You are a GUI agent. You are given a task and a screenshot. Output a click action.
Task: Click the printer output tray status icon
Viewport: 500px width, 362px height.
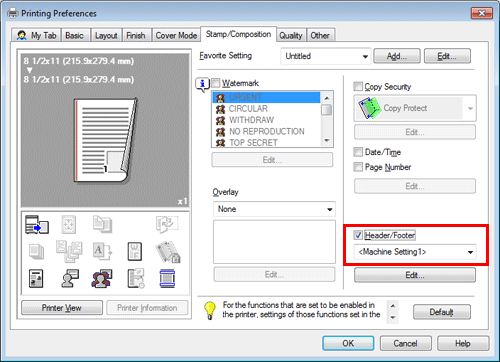click(37, 224)
